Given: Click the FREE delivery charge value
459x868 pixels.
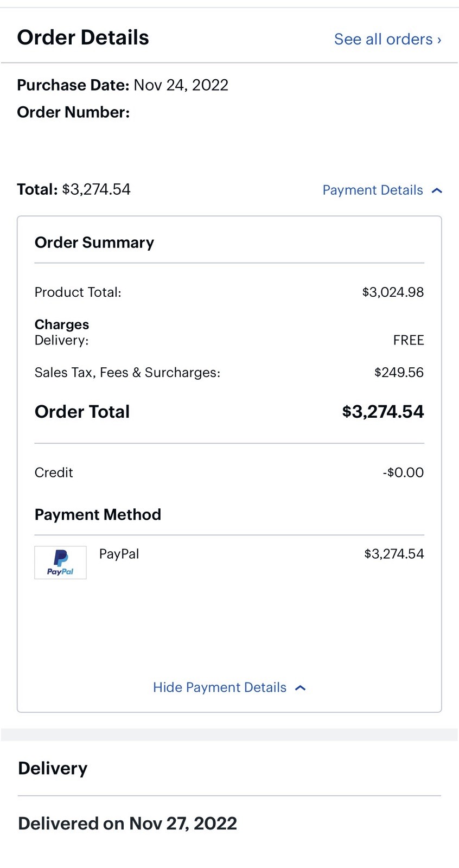Looking at the screenshot, I should pyautogui.click(x=408, y=340).
